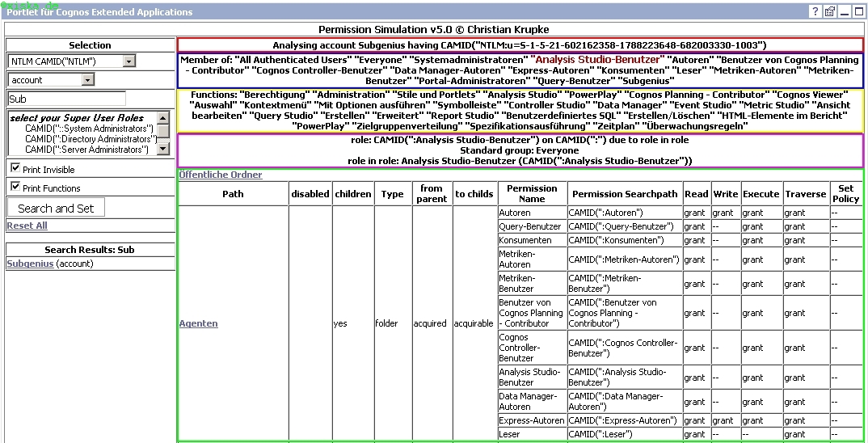868x443 pixels.
Task: Click the Write "grant" cell in Express-Autoren row
Action: 726,420
